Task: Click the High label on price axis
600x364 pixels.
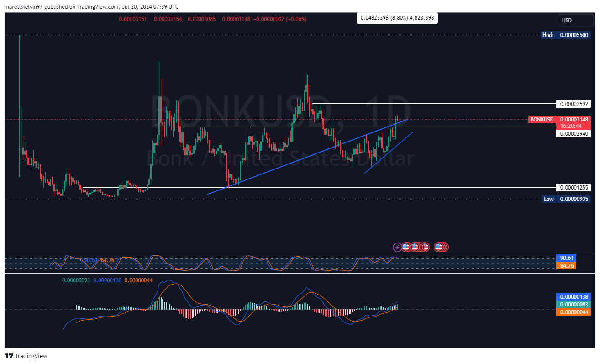Action: (x=548, y=35)
